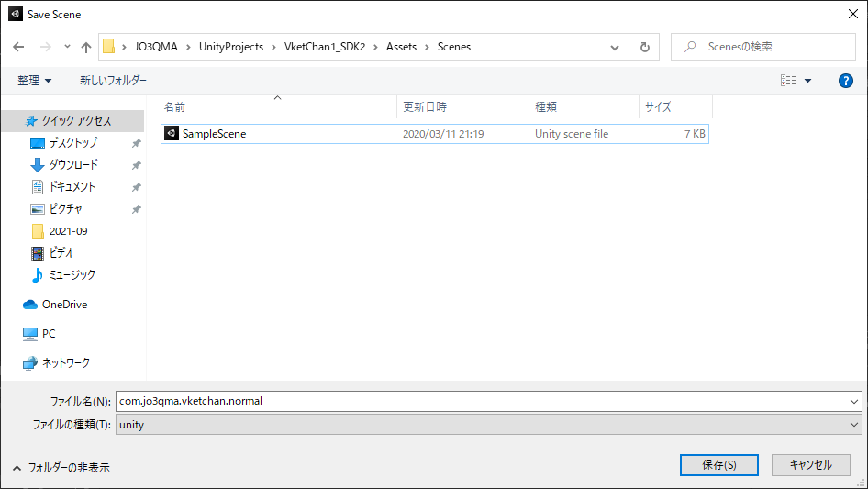Open address bar history dropdown

pyautogui.click(x=615, y=47)
